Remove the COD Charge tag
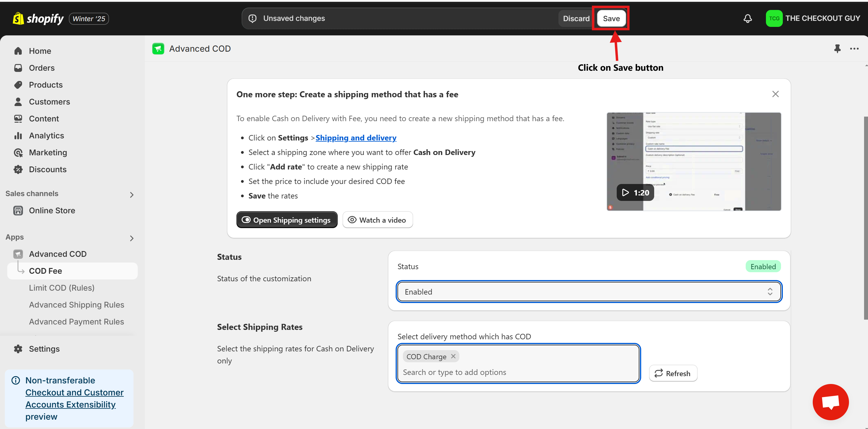The height and width of the screenshot is (429, 868). tap(453, 356)
